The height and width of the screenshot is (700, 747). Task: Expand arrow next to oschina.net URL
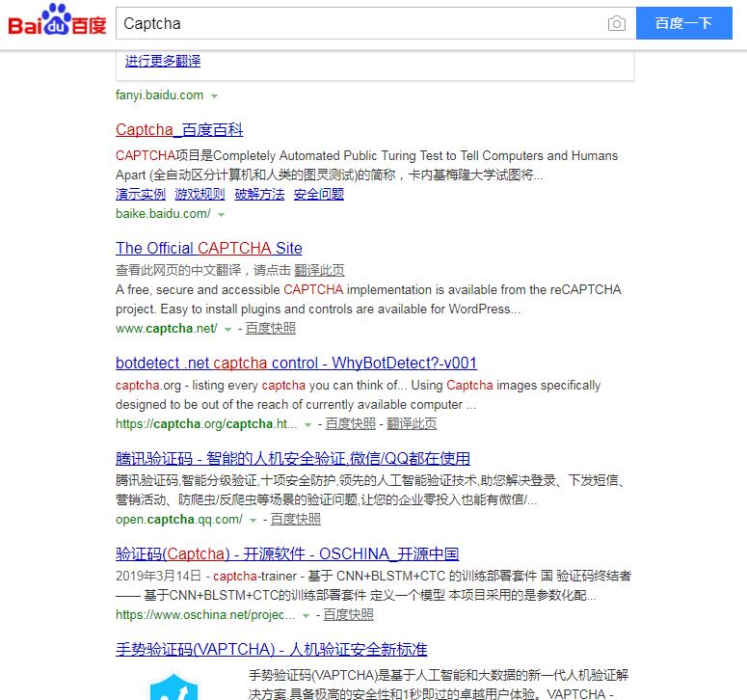pyautogui.click(x=307, y=616)
